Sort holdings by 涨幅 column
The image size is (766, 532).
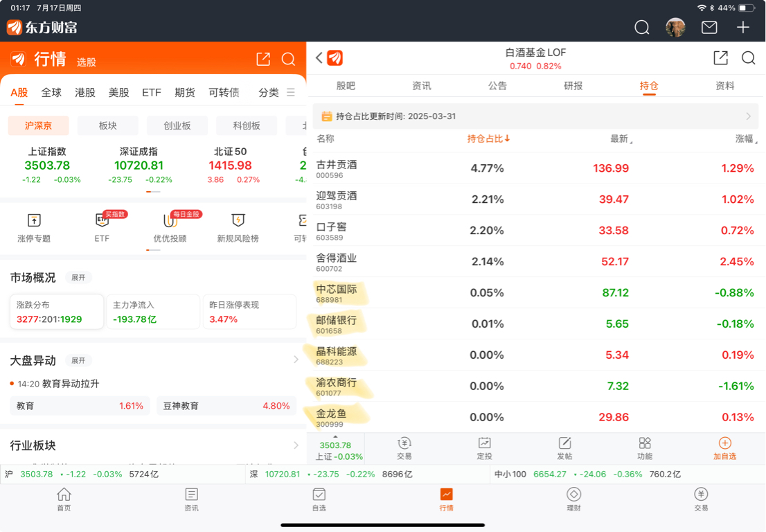point(747,139)
